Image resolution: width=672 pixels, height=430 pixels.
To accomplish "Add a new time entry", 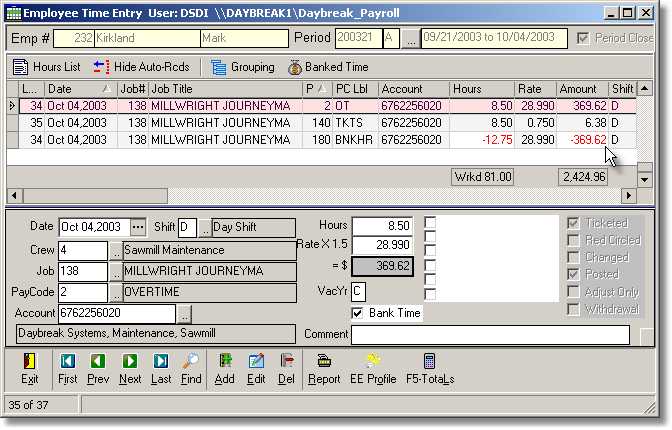I will [x=225, y=369].
